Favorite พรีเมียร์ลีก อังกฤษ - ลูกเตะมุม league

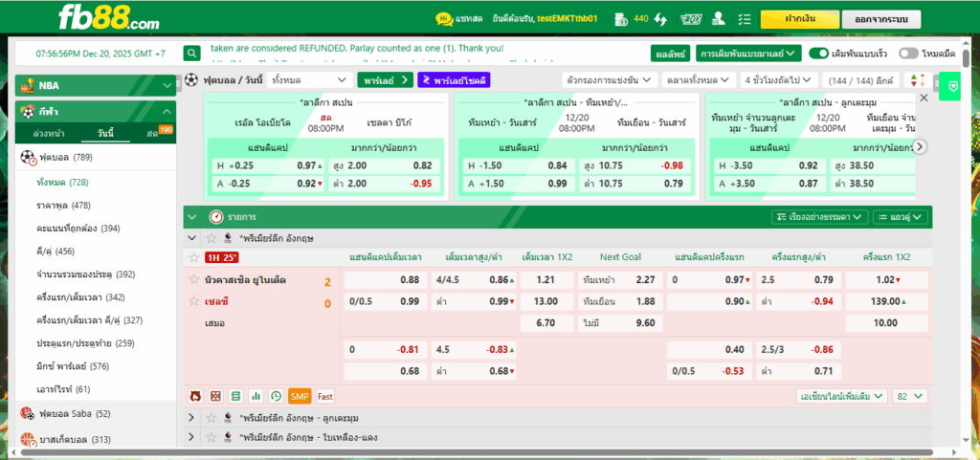click(212, 418)
